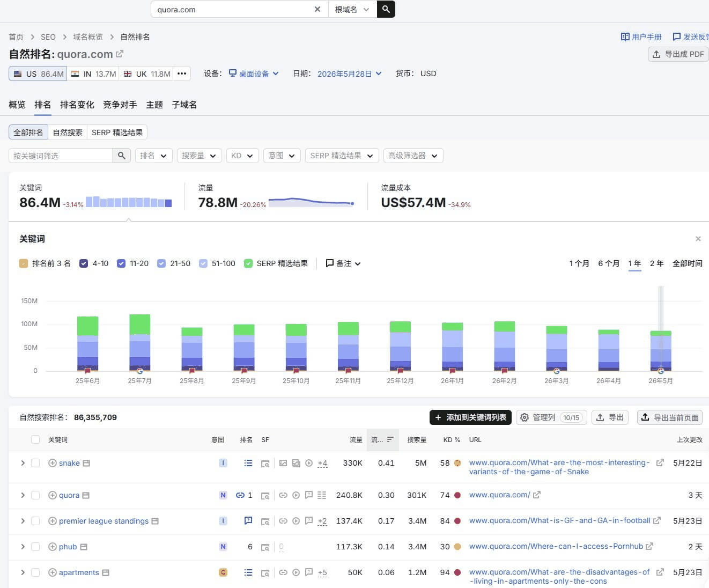
Task: Switch to the 概览 tab
Action: pyautogui.click(x=17, y=105)
